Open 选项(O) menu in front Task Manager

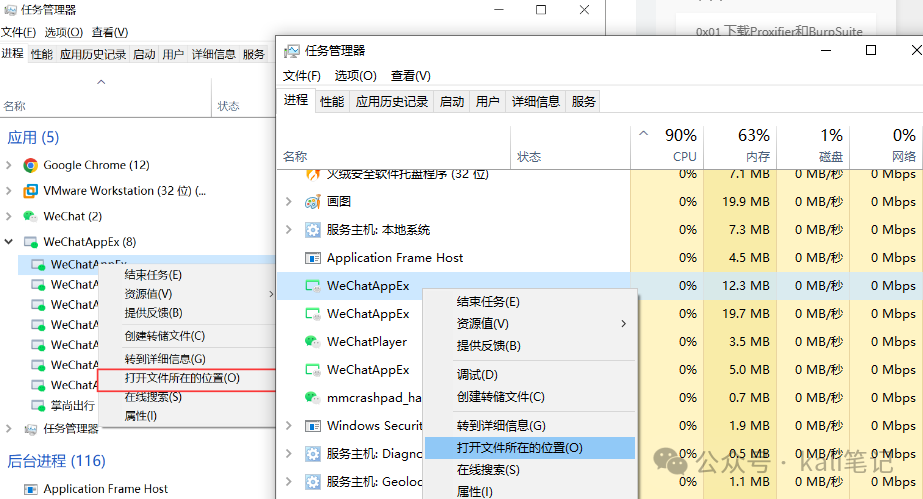(x=356, y=76)
